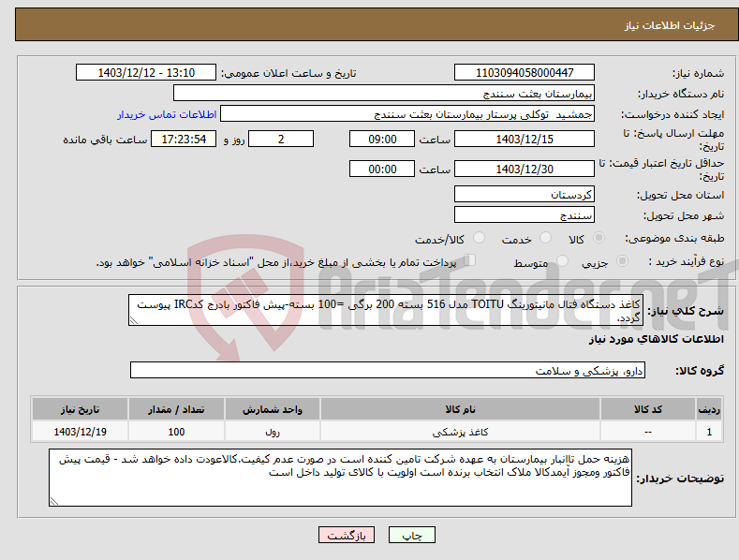The height and width of the screenshot is (560, 739).
Task: Click the goods group field دارو، پزشکی و سلامت
Action: [388, 370]
